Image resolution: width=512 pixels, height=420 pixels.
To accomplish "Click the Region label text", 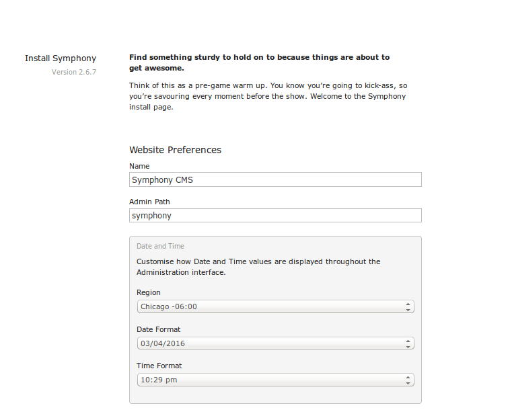I will coord(149,292).
